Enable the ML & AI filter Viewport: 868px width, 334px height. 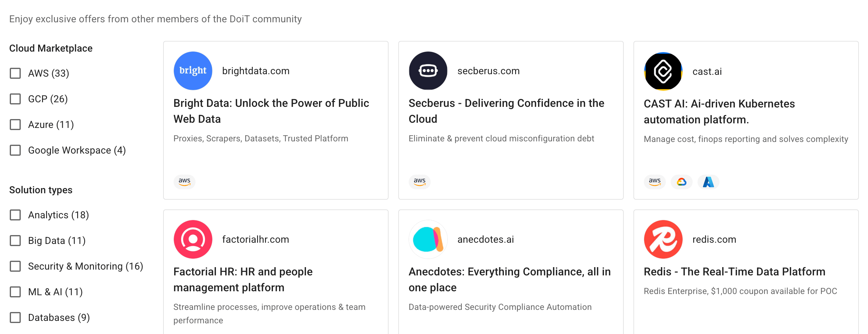[x=15, y=292]
